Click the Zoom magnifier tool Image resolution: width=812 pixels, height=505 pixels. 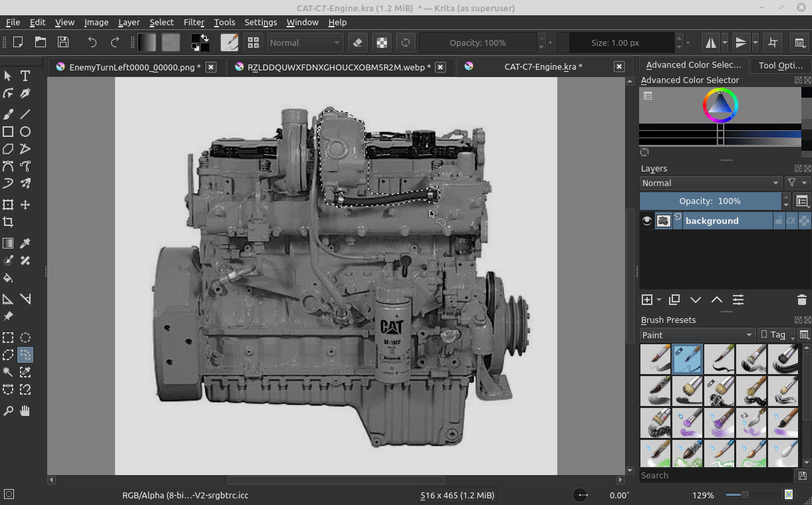[x=8, y=411]
